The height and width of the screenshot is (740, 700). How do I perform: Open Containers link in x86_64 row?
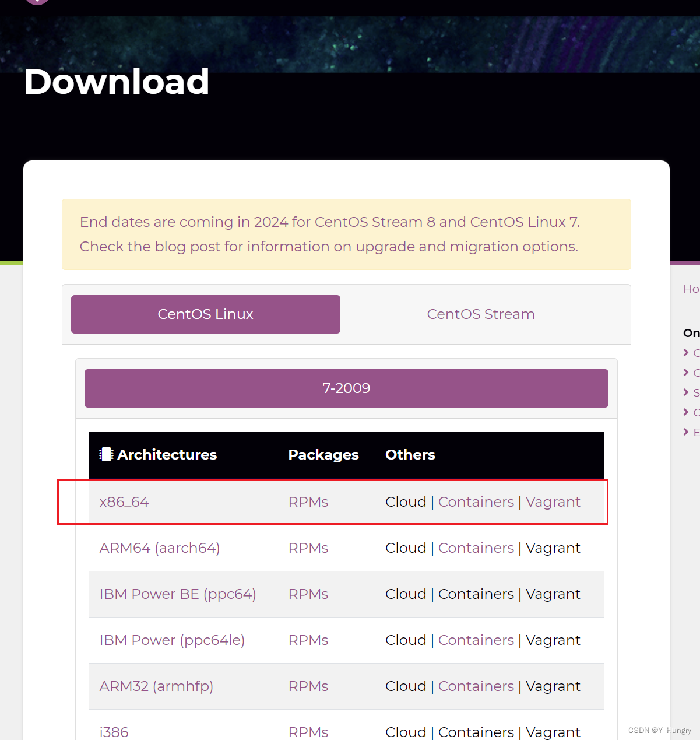point(476,502)
